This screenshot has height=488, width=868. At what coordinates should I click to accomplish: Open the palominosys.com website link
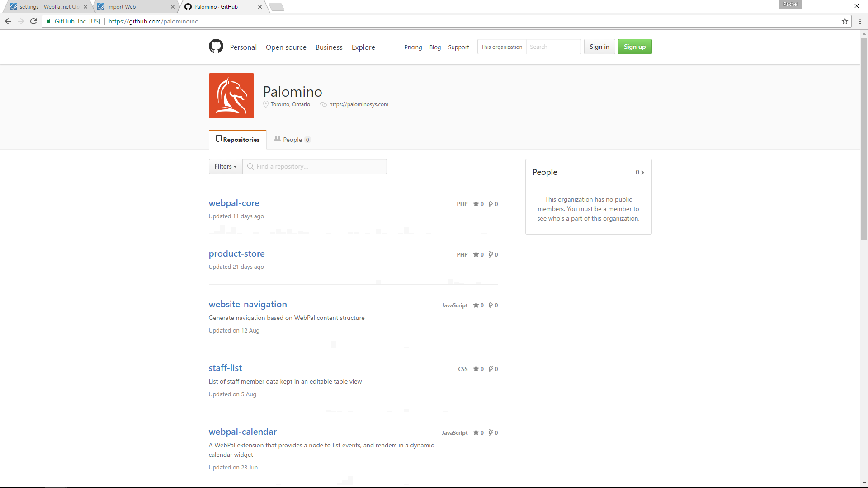tap(359, 104)
